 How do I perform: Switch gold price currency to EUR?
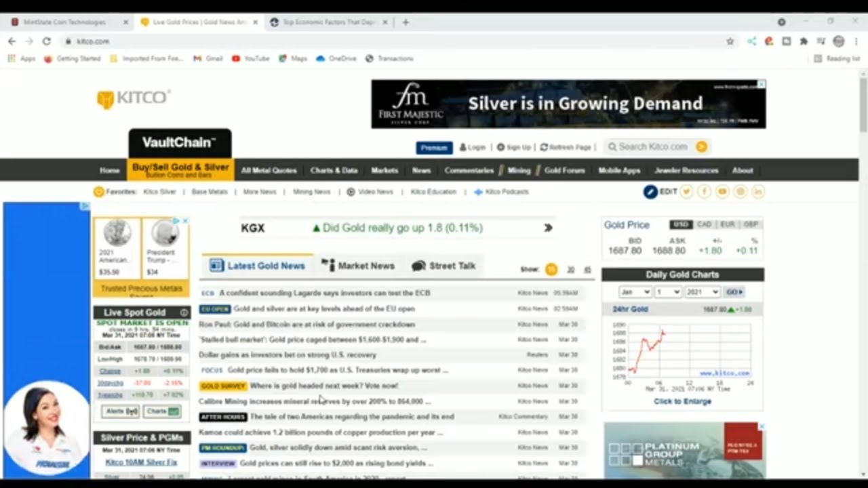point(727,224)
